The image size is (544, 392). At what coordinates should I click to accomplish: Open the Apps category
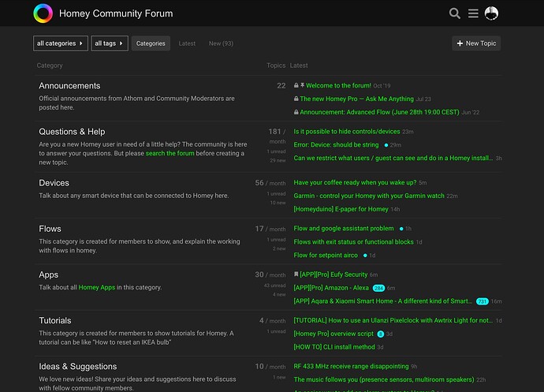(49, 274)
